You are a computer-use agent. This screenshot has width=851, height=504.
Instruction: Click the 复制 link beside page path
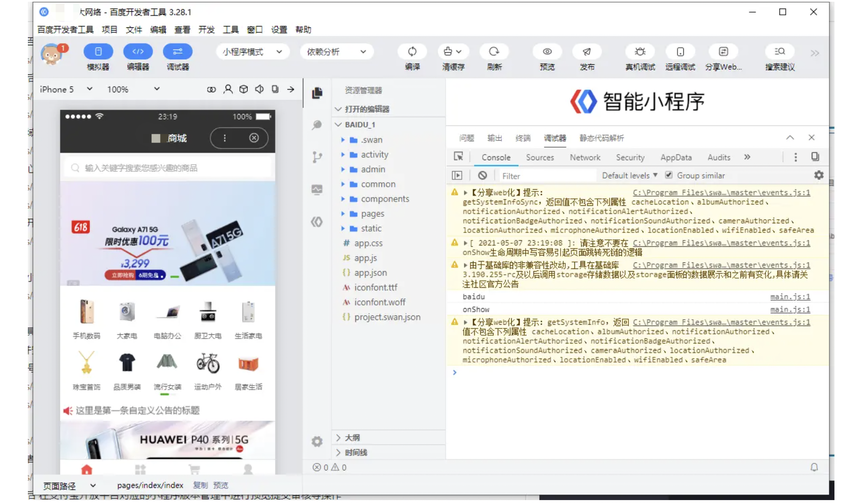(x=200, y=485)
